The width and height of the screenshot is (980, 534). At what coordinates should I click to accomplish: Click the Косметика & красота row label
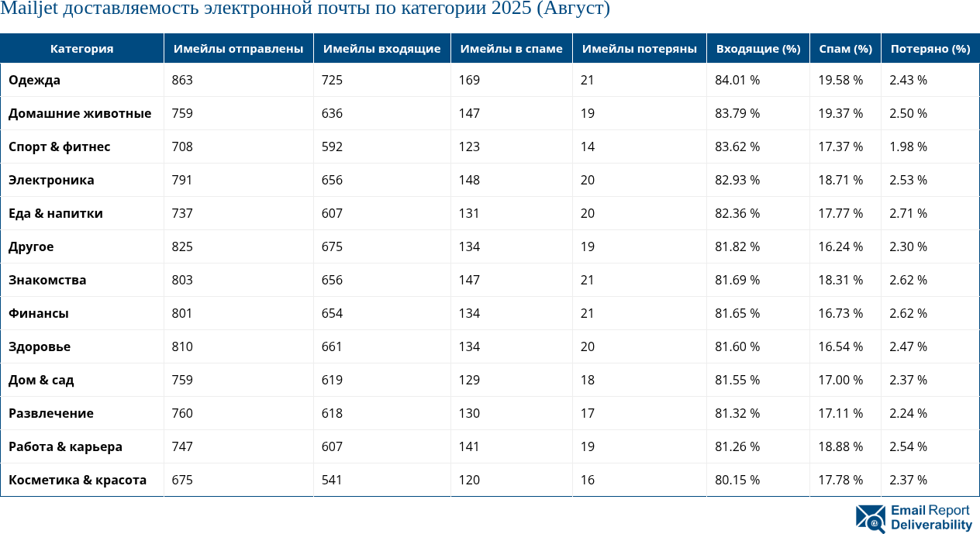pos(78,481)
